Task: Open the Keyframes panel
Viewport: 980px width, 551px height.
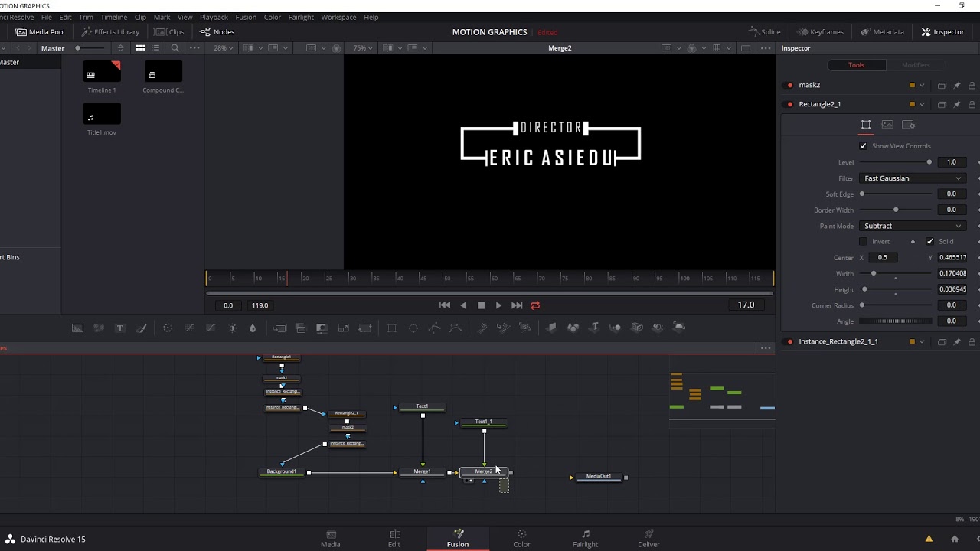Action: 820,32
